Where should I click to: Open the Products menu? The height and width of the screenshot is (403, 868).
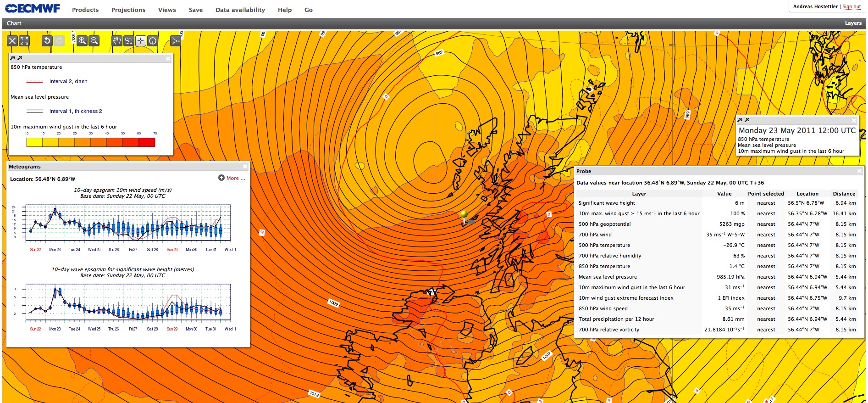click(x=85, y=10)
